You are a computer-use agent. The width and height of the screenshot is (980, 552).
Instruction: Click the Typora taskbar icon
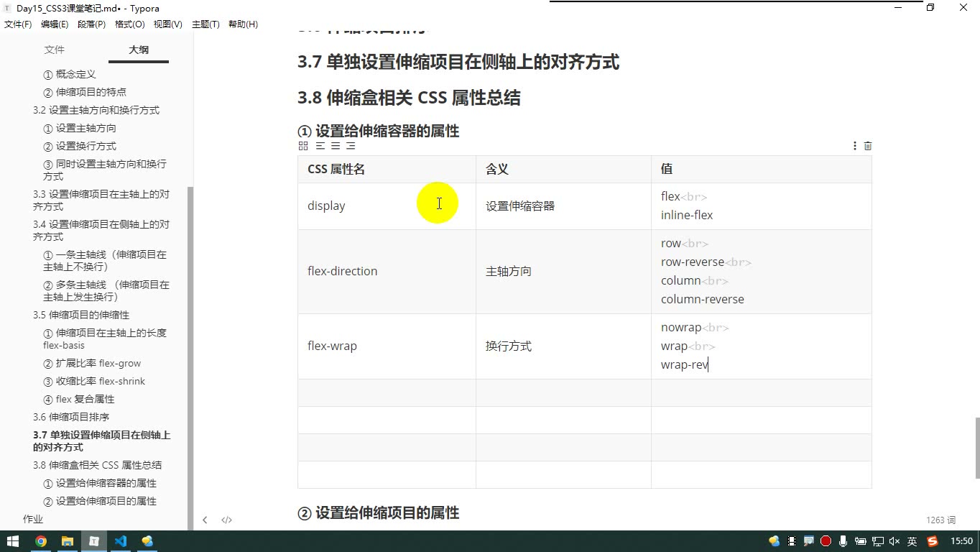click(94, 541)
